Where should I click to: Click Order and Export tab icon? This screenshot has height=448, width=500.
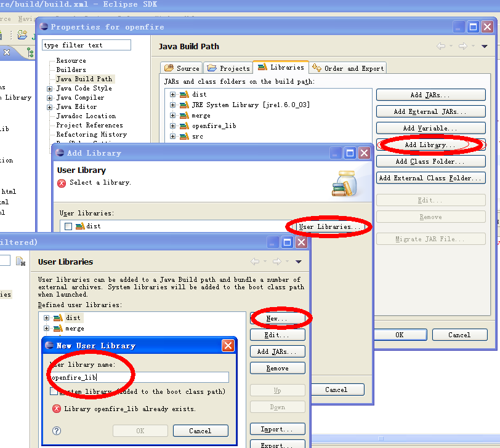[x=317, y=68]
